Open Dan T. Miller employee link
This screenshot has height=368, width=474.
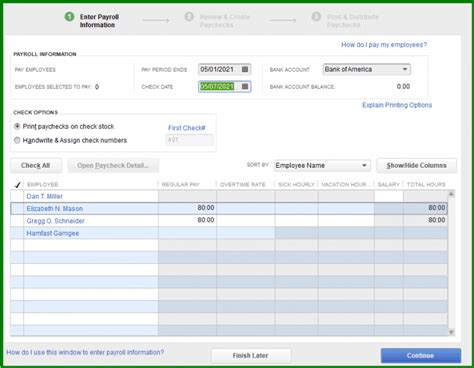click(x=45, y=196)
